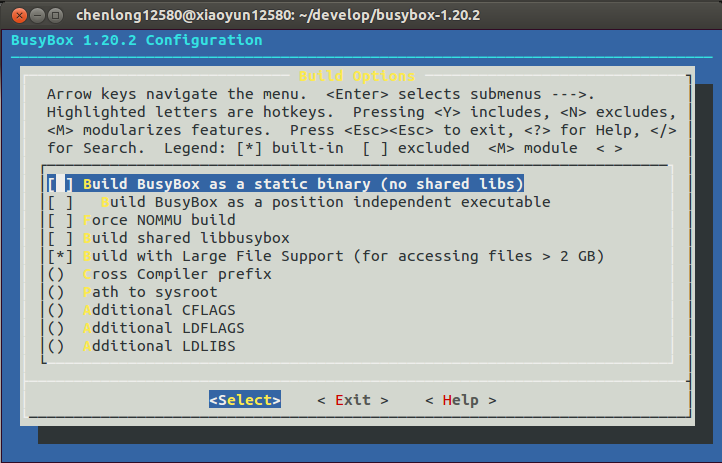
Task: Minimize the terminal window
Action: click(x=37, y=16)
